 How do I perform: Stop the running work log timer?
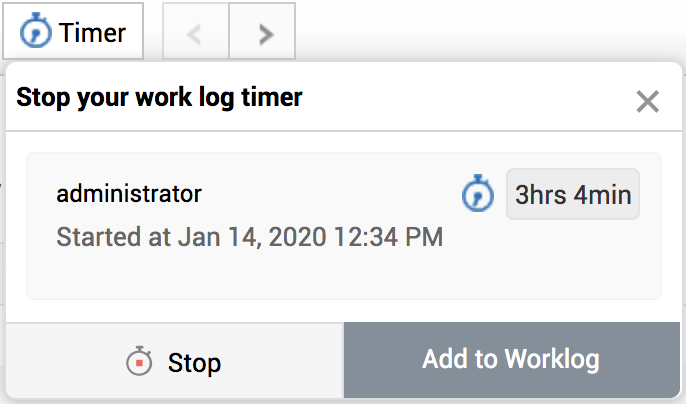coord(174,362)
